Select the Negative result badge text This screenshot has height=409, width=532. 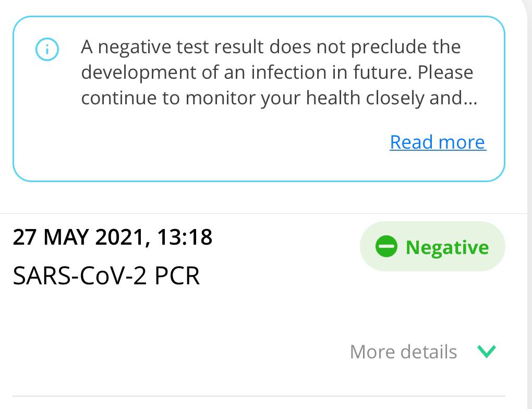447,247
